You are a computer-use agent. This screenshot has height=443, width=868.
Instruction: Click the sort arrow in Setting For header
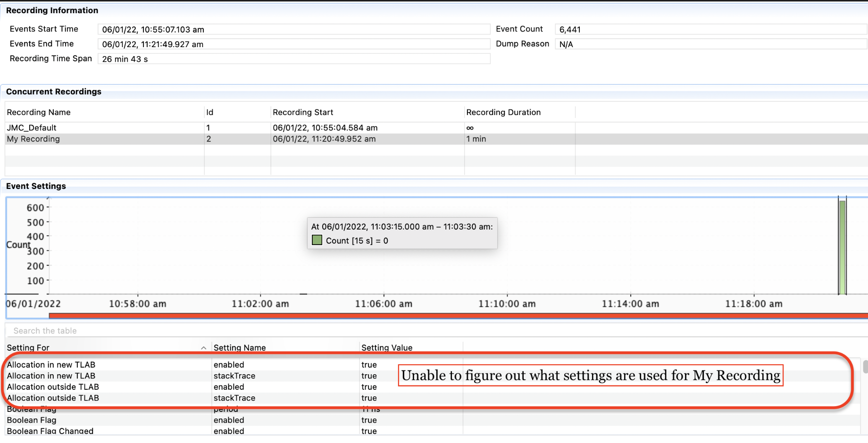pos(203,348)
